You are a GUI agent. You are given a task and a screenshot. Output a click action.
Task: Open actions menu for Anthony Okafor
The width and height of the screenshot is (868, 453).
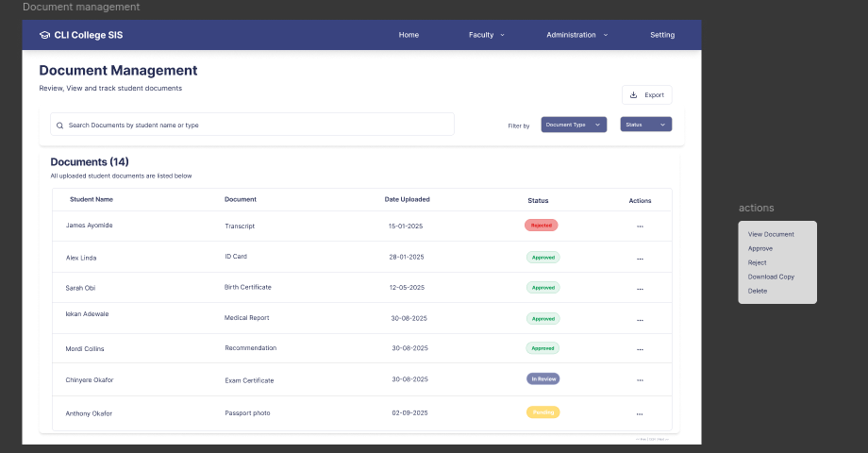click(640, 413)
